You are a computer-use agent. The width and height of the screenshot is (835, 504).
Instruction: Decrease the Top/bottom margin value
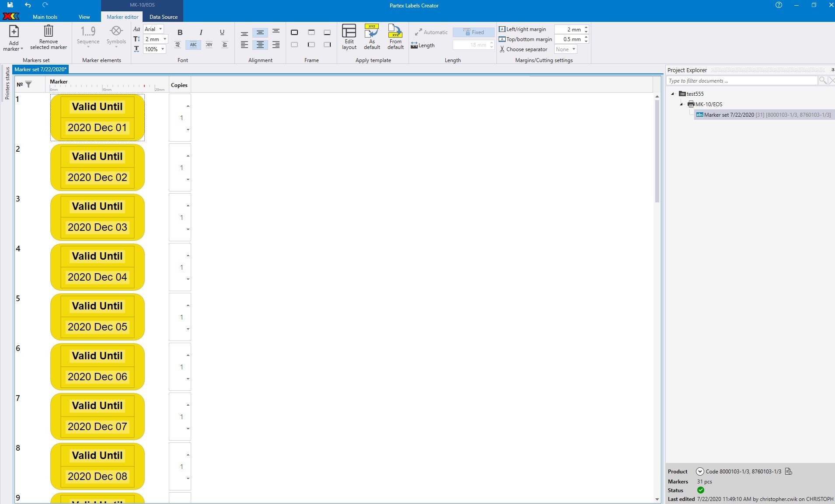point(586,42)
